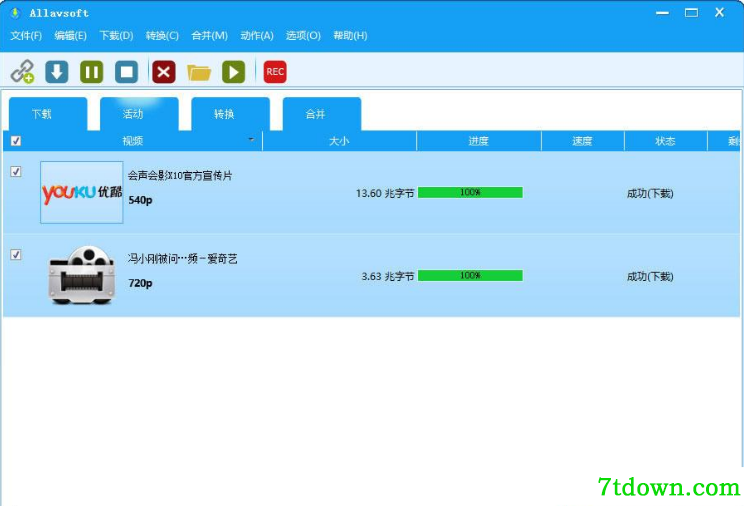Toggle the select-all checkbox in header
This screenshot has height=506, width=744.
point(16,141)
